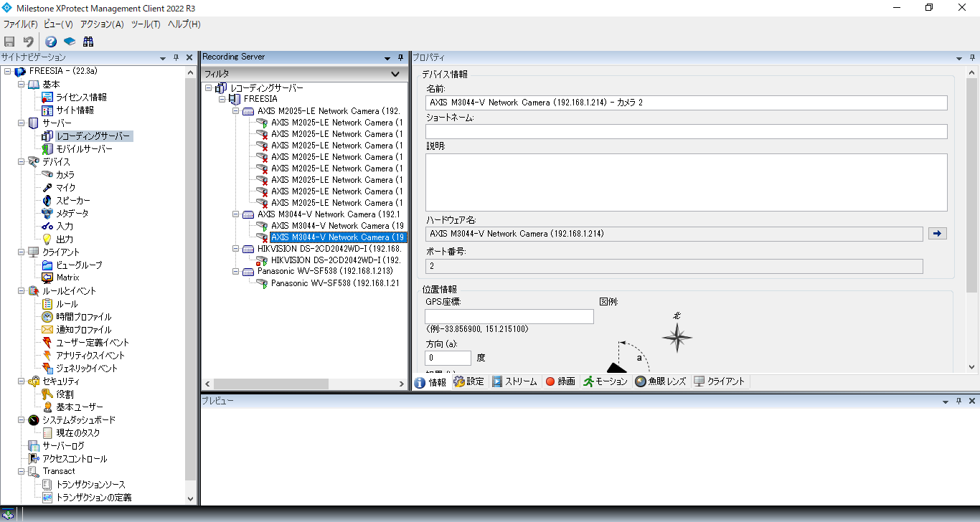
Task: Open 通知プロファイル item
Action: pos(83,330)
